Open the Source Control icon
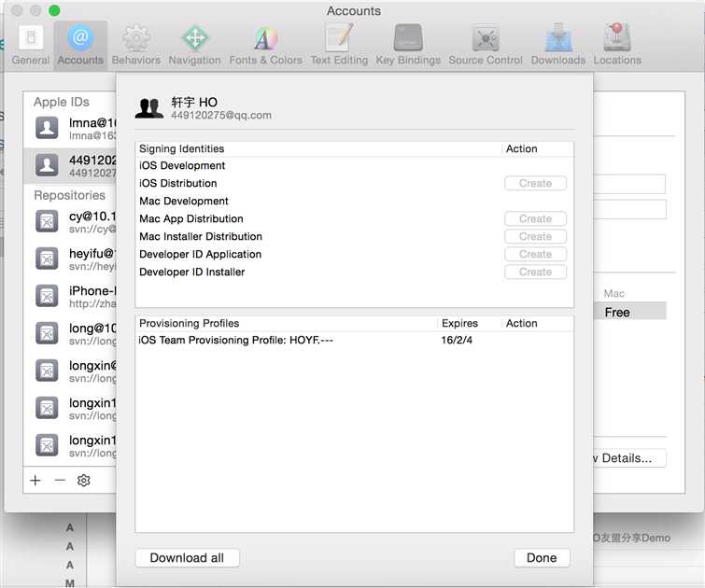The width and height of the screenshot is (705, 588). (x=486, y=37)
